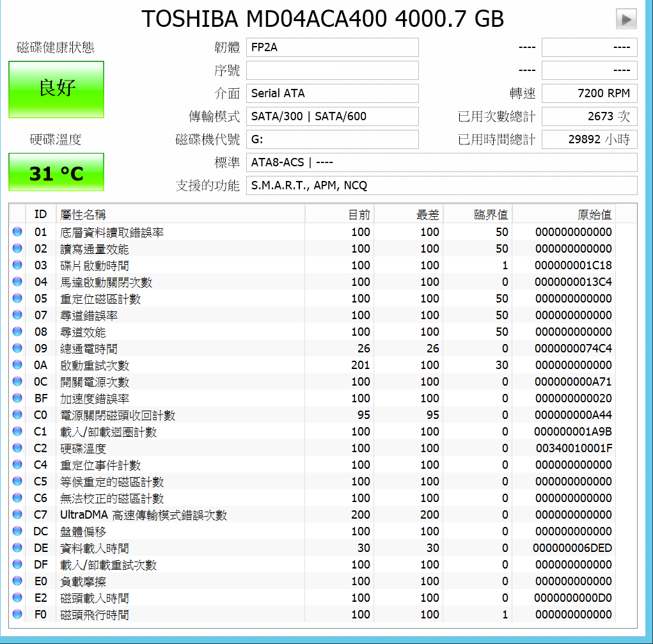Click the ATA8-ACS standard field
Screen dimensions: 653x644
pyautogui.click(x=442, y=162)
